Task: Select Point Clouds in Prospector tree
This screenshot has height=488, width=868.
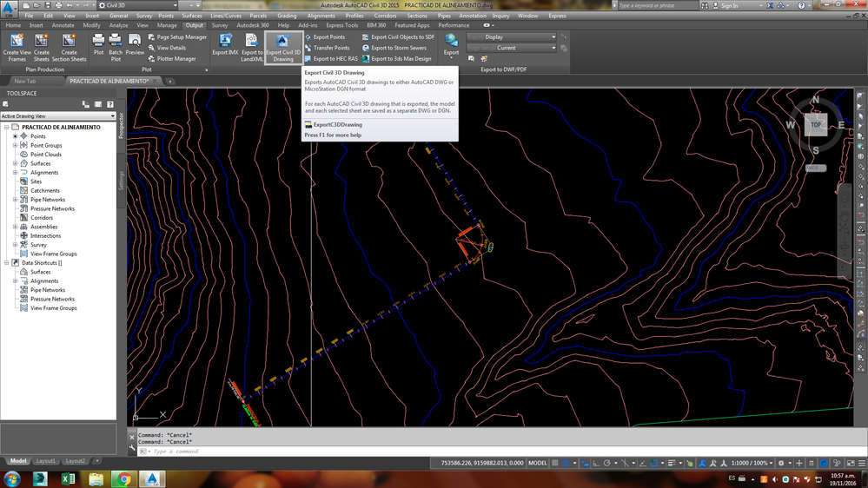Action: [x=46, y=155]
